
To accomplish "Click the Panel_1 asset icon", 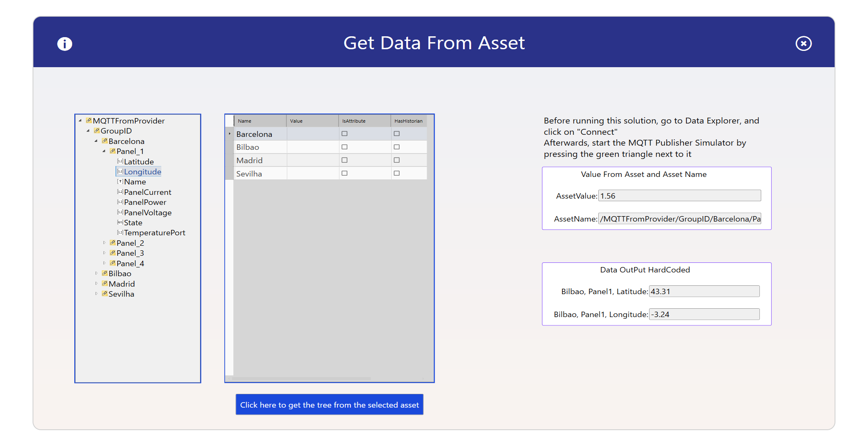I will (x=112, y=151).
